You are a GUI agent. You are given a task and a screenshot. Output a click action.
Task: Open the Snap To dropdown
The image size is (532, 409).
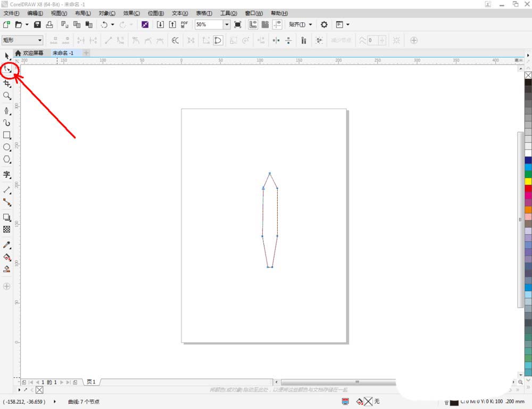300,24
